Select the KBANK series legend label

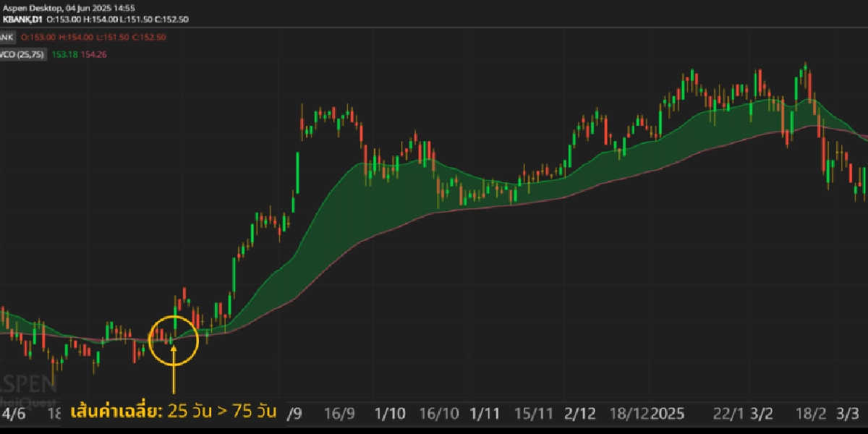pyautogui.click(x=7, y=37)
